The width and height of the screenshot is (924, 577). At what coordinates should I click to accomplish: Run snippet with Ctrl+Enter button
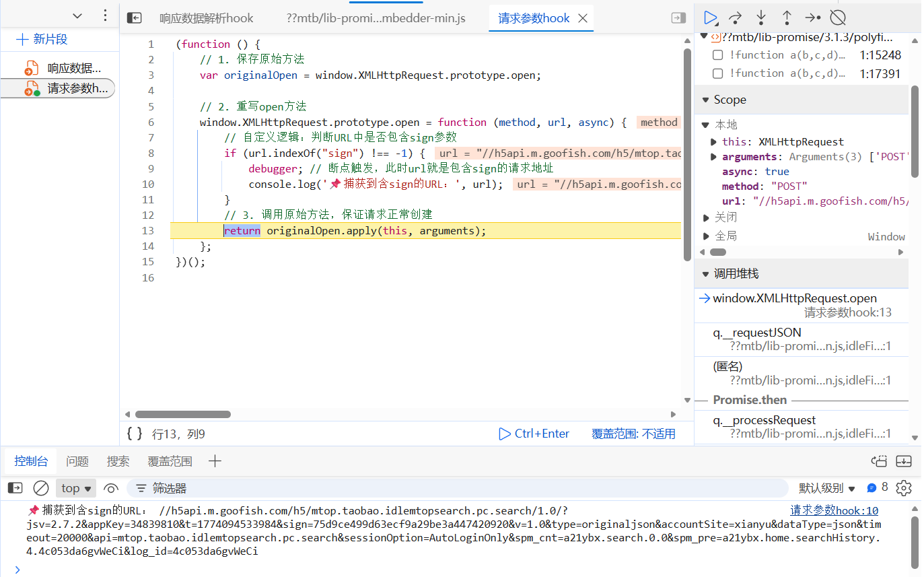[x=534, y=434]
